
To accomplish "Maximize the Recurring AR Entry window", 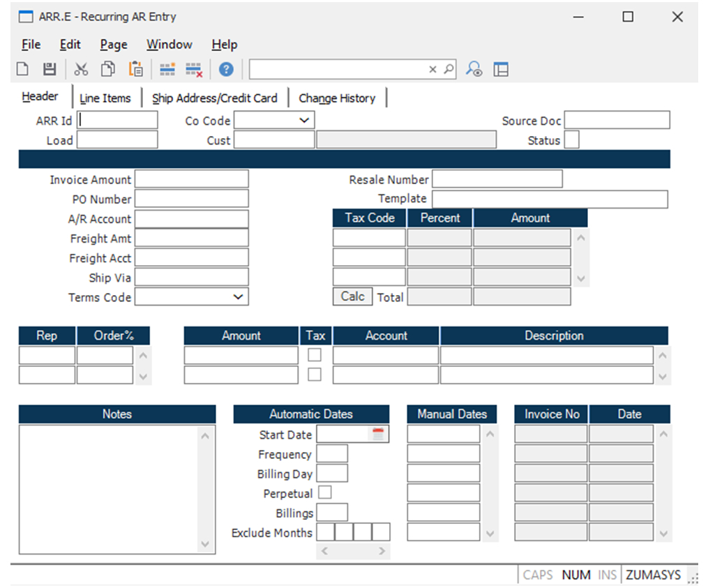I will tap(628, 17).
